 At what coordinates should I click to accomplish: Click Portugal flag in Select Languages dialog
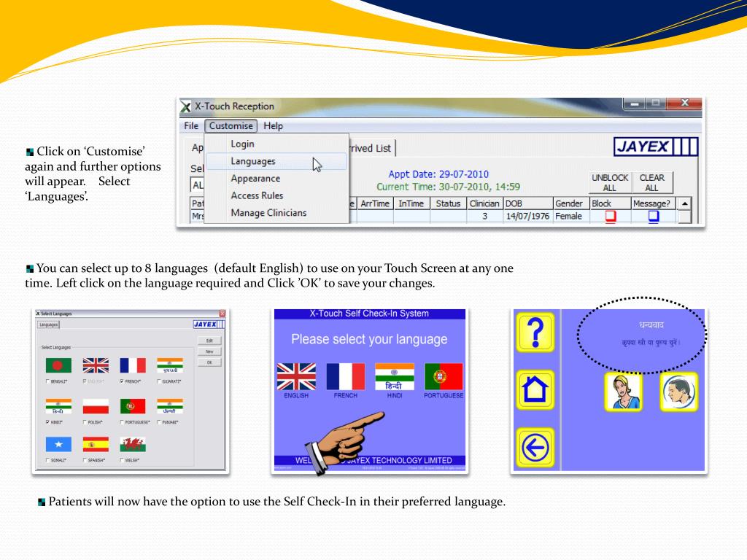tap(133, 406)
